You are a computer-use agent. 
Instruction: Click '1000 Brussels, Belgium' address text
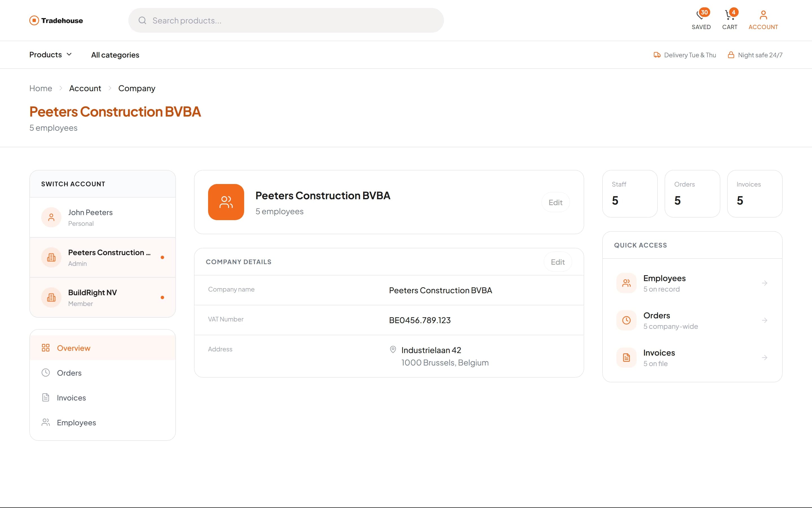[x=445, y=363]
